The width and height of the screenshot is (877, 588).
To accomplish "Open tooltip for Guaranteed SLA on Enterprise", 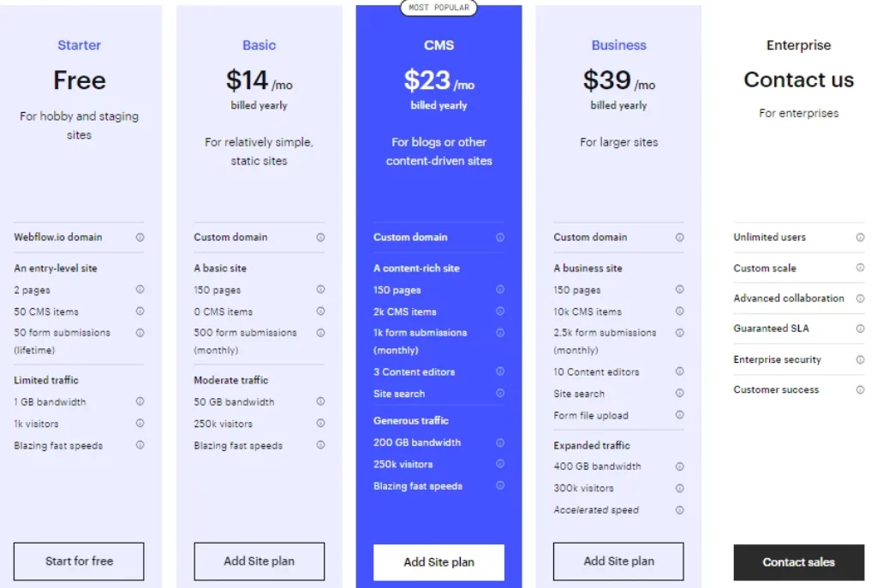I will click(861, 328).
